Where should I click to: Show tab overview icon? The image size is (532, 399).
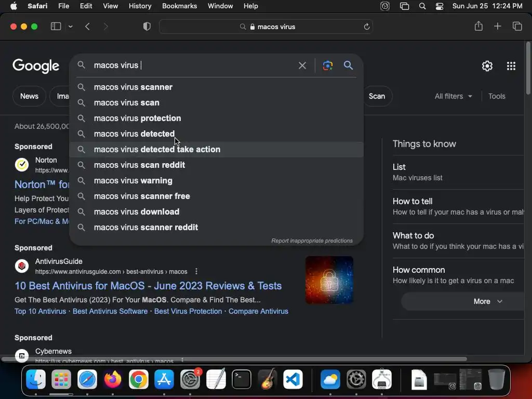coord(517,26)
